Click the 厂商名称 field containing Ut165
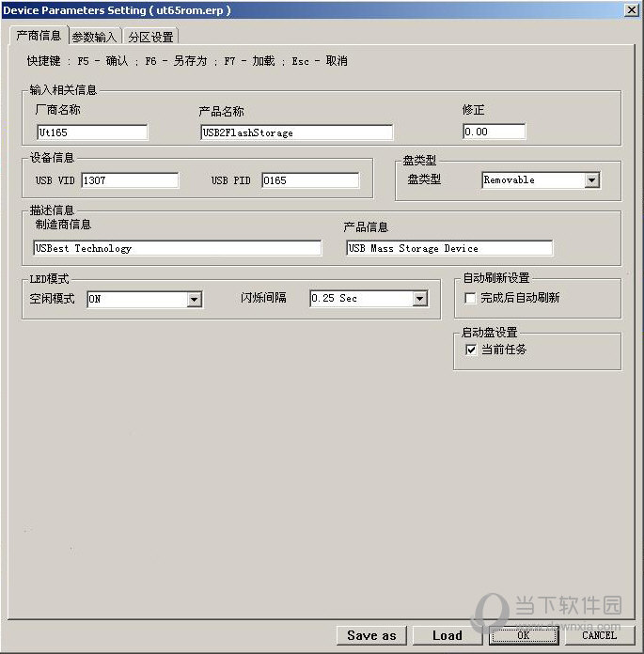The width and height of the screenshot is (644, 654). click(x=92, y=132)
